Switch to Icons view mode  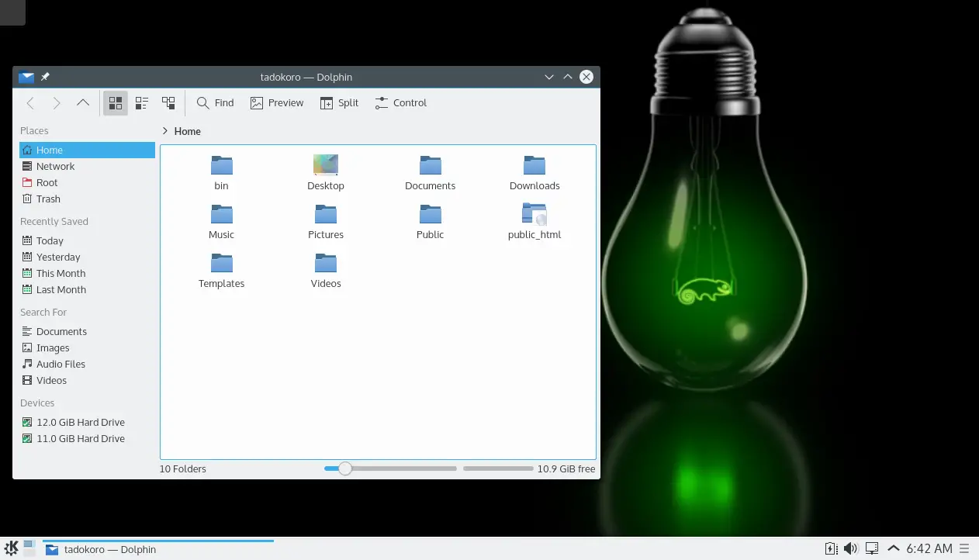(x=116, y=102)
